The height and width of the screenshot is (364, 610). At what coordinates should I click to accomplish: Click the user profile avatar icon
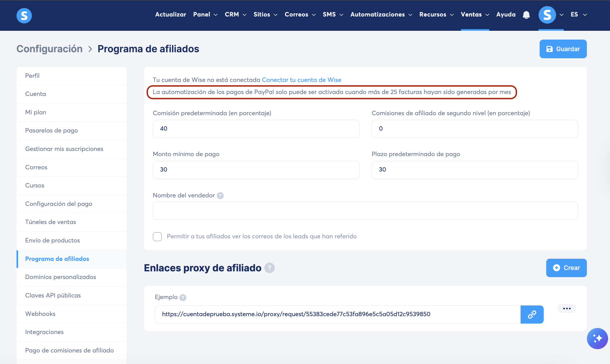tap(547, 15)
